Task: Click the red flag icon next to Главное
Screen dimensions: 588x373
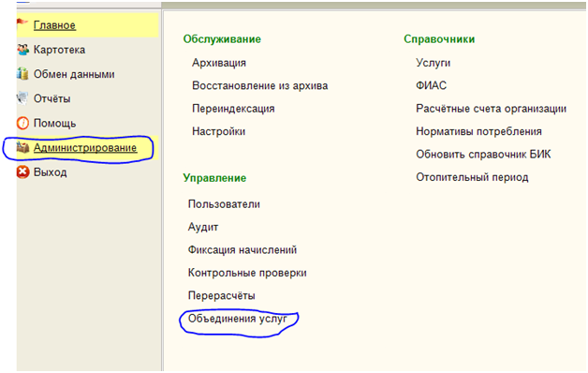Action: (22, 24)
